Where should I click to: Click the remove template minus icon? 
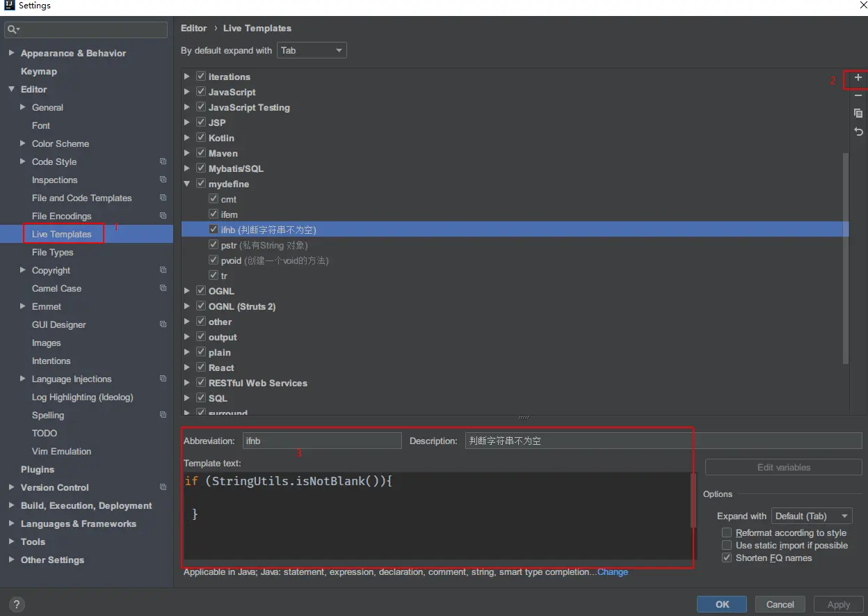(858, 95)
